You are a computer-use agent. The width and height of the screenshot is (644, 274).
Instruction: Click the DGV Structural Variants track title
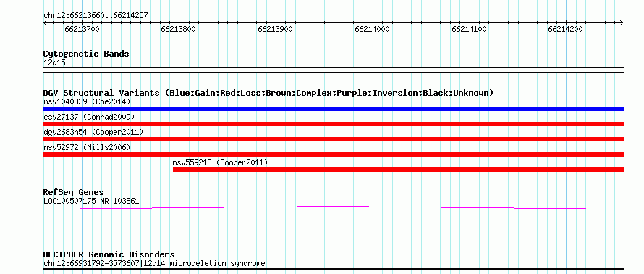tap(268, 93)
